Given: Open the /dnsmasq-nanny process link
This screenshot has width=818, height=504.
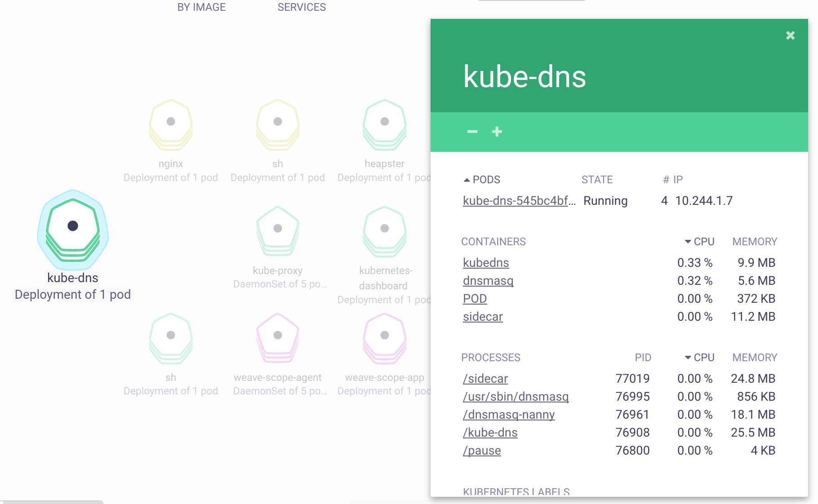Looking at the screenshot, I should coord(509,415).
